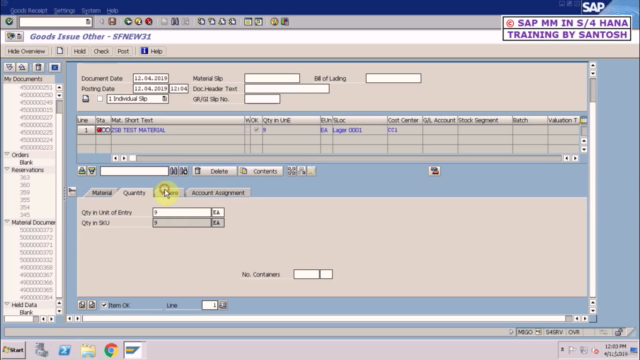
Task: Click the Delete button
Action: pyautogui.click(x=215, y=171)
